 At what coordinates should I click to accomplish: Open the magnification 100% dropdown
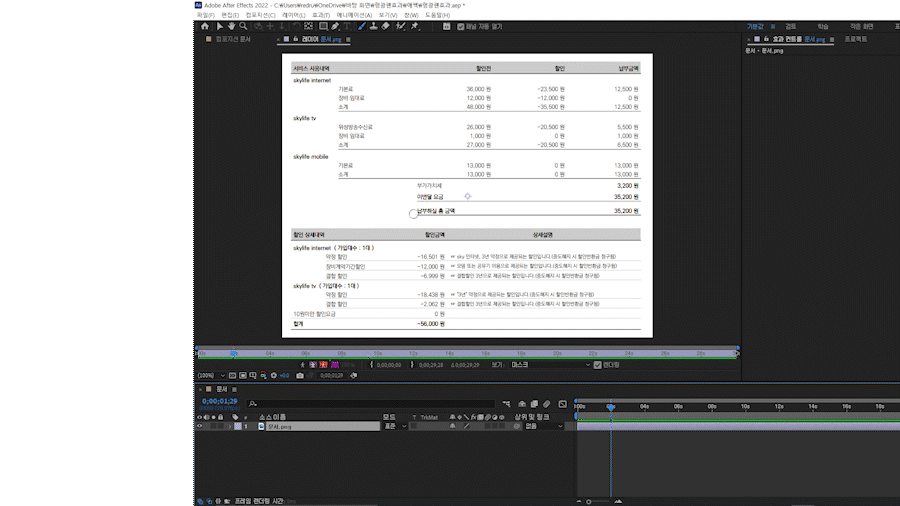point(211,375)
